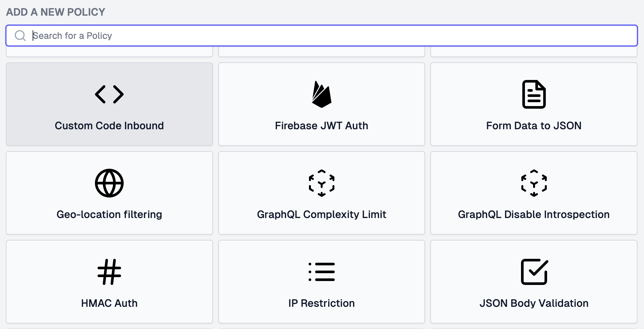
Task: Click the IP Restriction list icon
Action: 322,272
